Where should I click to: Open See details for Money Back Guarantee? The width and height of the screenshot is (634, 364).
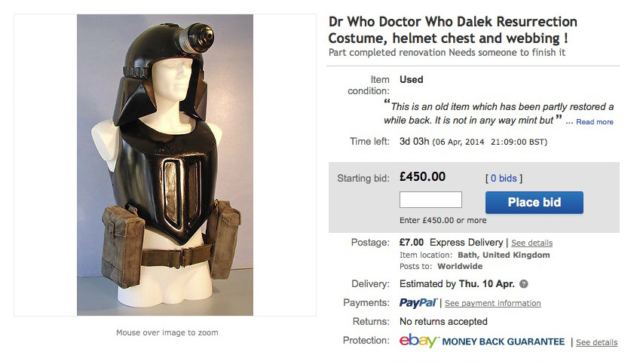(x=596, y=342)
